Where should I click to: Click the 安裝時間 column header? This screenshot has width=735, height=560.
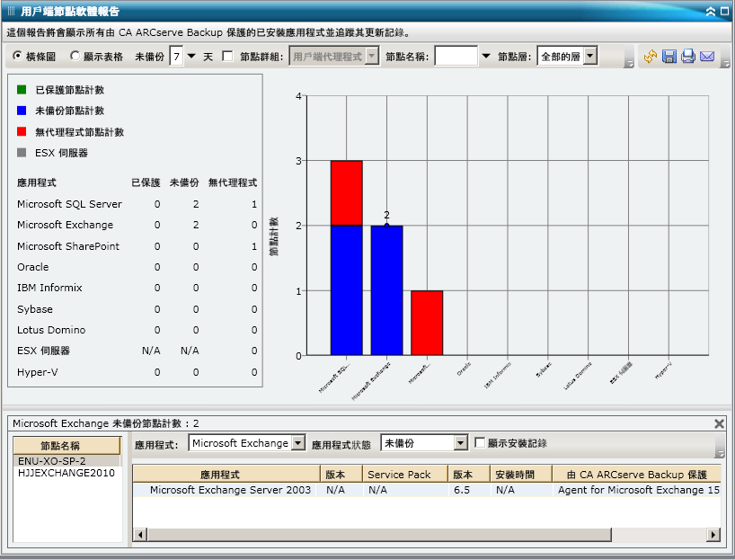click(x=521, y=475)
